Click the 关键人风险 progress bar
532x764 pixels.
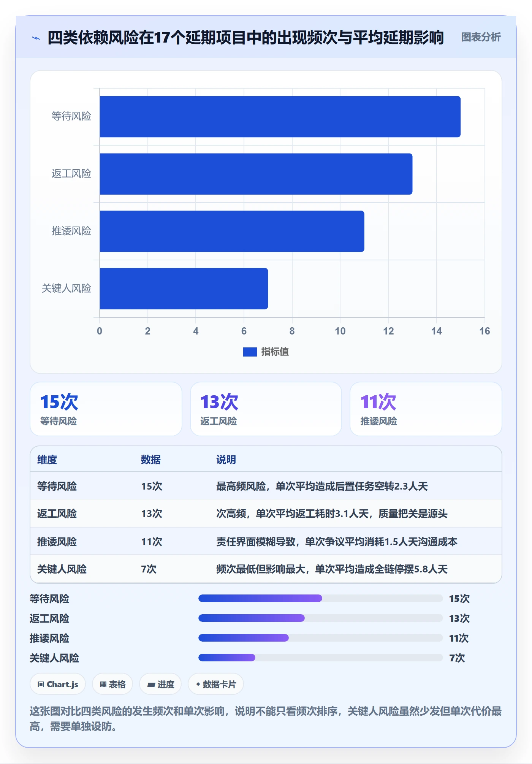coord(320,658)
